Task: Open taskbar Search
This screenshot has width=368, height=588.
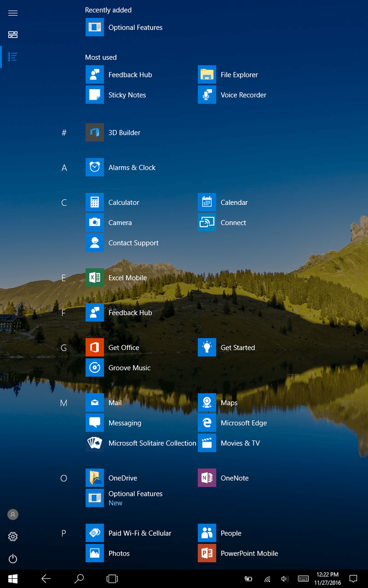Action: (79, 579)
